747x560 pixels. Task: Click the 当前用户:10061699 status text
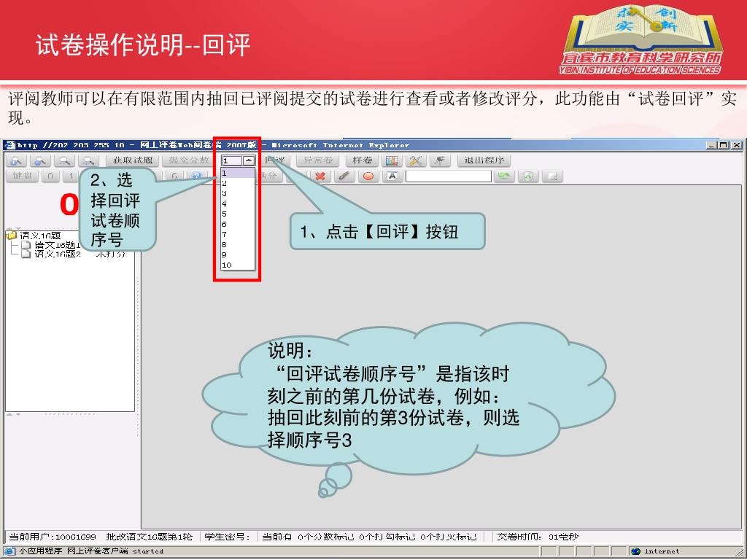[x=53, y=537]
